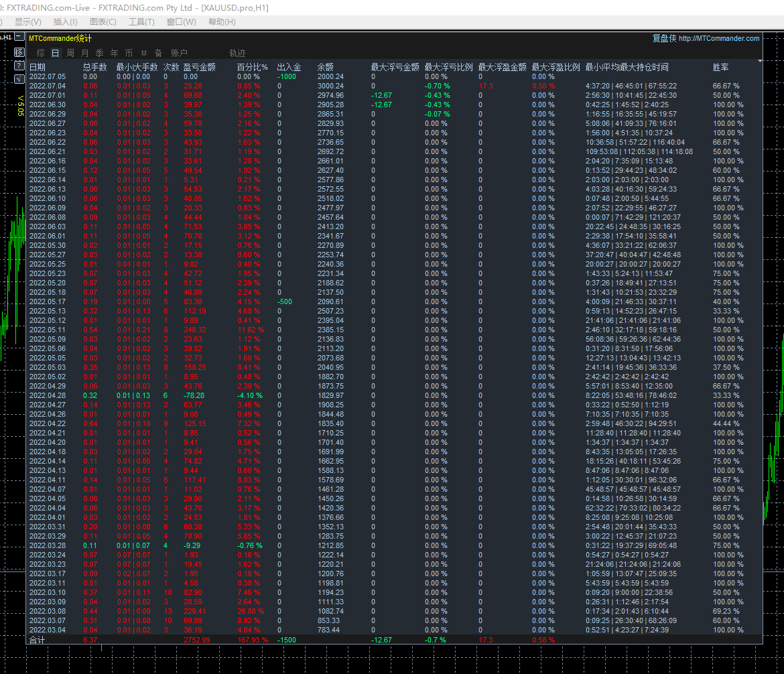This screenshot has height=674, width=784.
Task: Click the 26.88 % percentage value
Action: (251, 611)
